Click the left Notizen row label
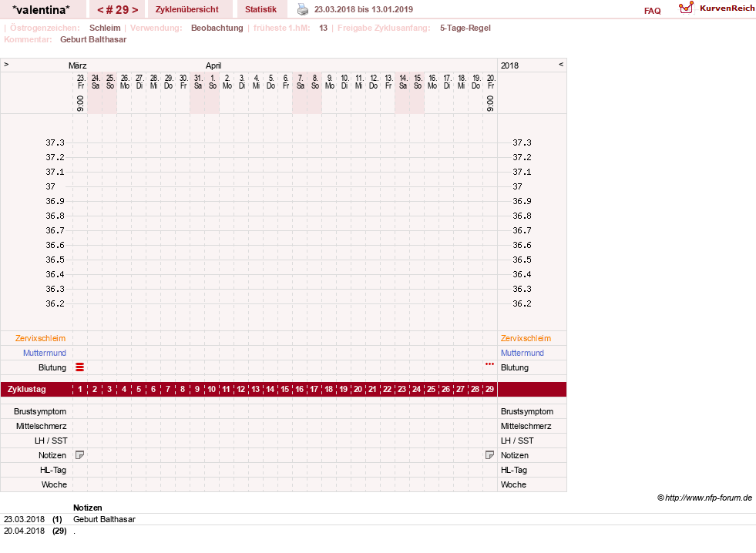The width and height of the screenshot is (756, 553). pos(52,455)
